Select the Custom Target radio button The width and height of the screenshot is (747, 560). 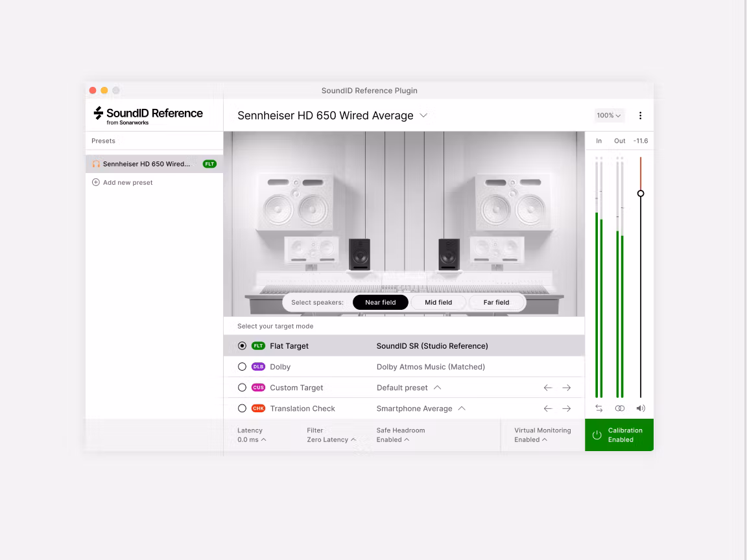(x=242, y=388)
